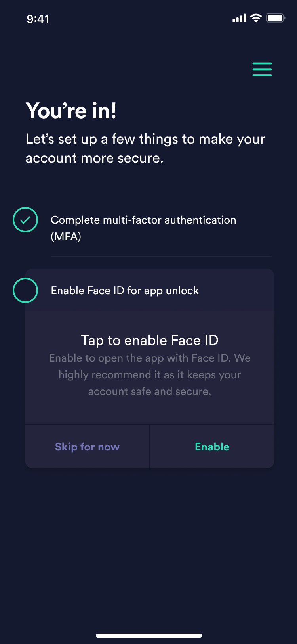Tap the account security subtitle text
Screen dimensions: 297x644
pos(145,148)
